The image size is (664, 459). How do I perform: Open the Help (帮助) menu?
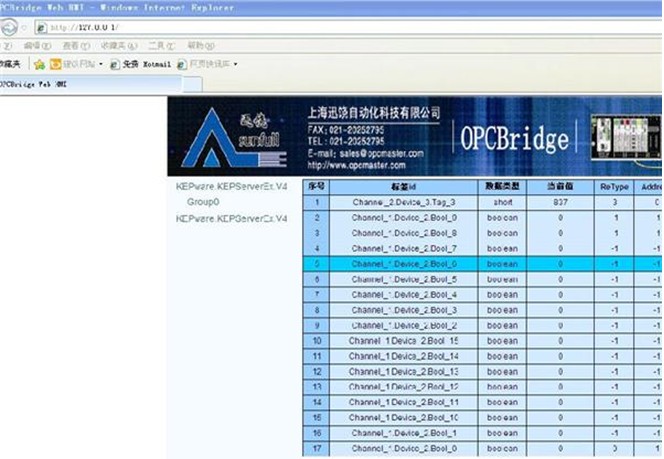coord(200,46)
